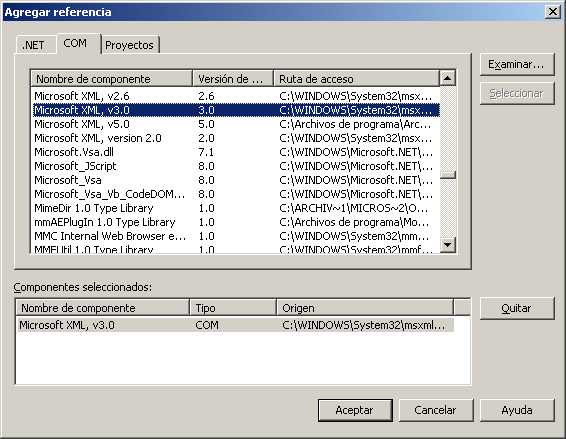The image size is (566, 439).
Task: Sort by the Ruta de acceso column header
Action: click(x=357, y=79)
